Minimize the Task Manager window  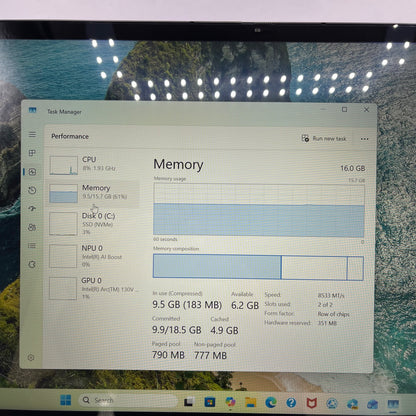323,109
